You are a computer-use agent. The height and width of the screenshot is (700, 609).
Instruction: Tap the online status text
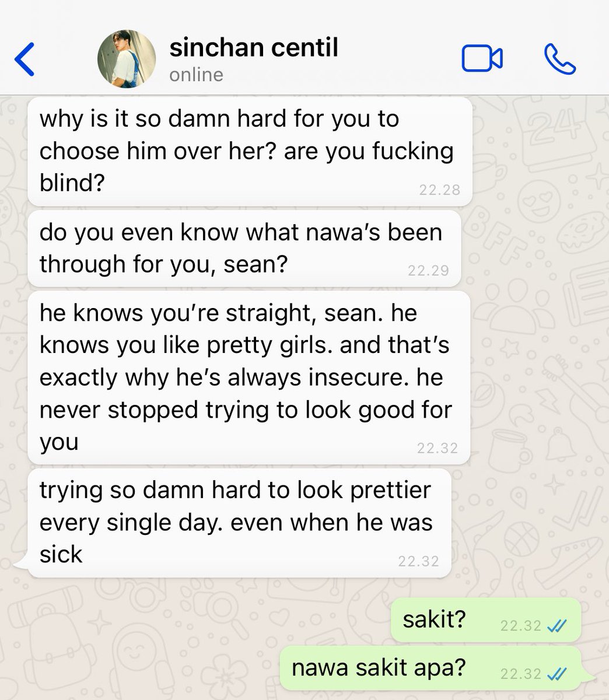197,75
